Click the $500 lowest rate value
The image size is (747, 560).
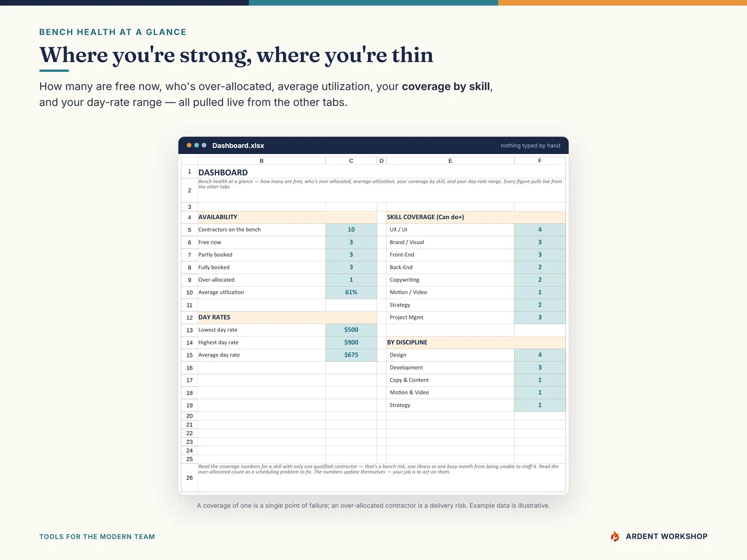(x=351, y=330)
